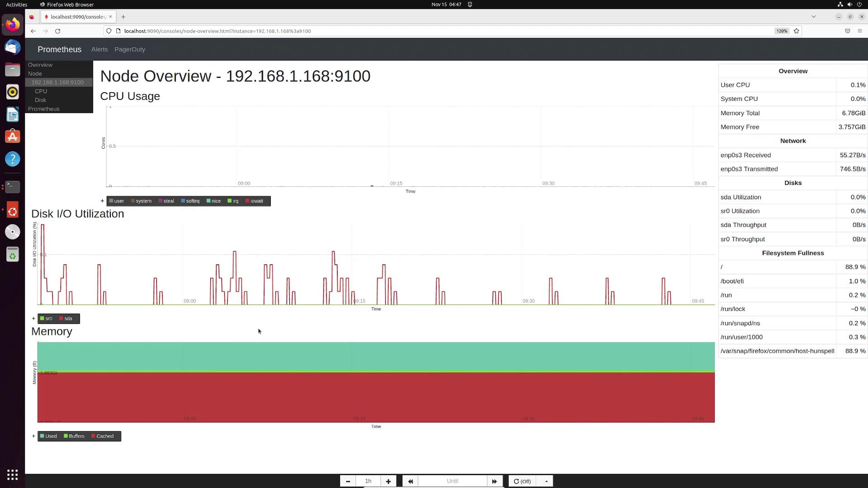Toggle the auto-refresh (Off) button
868x488 pixels.
[522, 481]
